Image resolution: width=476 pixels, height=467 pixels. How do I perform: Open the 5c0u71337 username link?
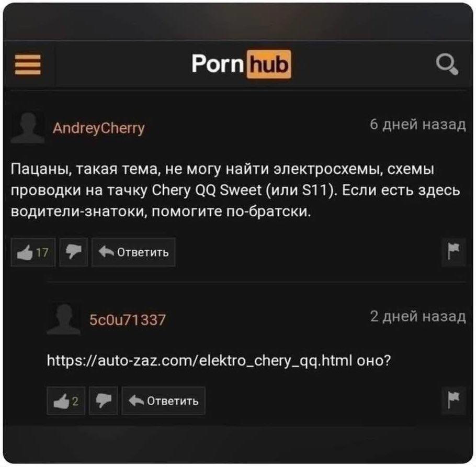pyautogui.click(x=128, y=320)
